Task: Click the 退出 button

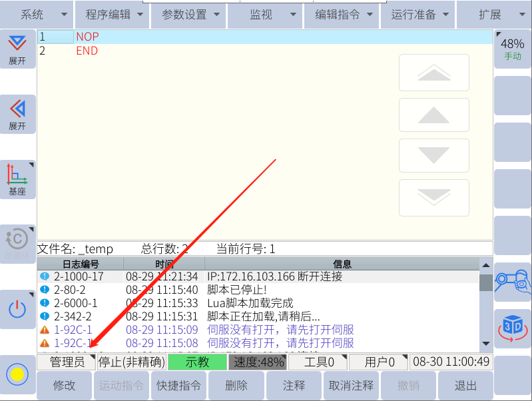Action: pos(465,386)
